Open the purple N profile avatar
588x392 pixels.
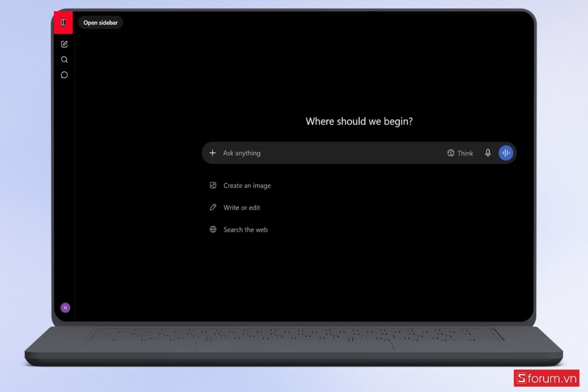tap(65, 308)
